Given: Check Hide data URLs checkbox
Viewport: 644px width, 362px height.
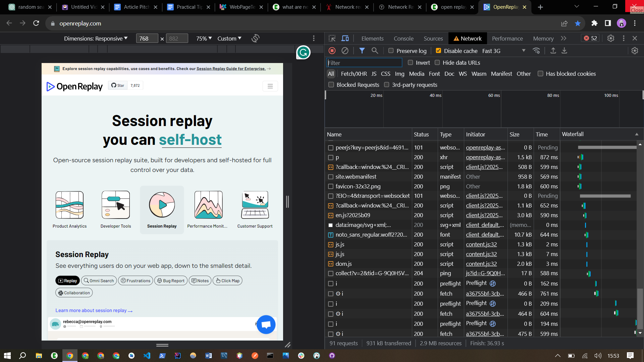Looking at the screenshot, I should tap(437, 62).
